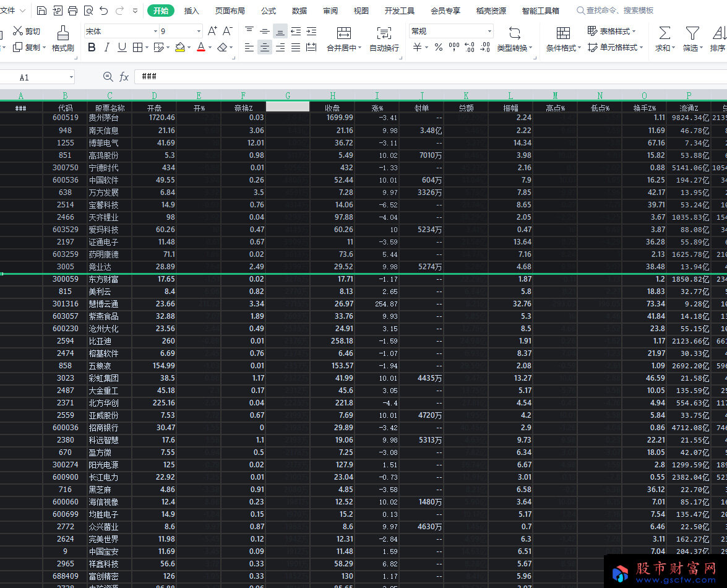The image size is (727, 588).
Task: Click the Save icon in quick access toolbar
Action: [41, 10]
